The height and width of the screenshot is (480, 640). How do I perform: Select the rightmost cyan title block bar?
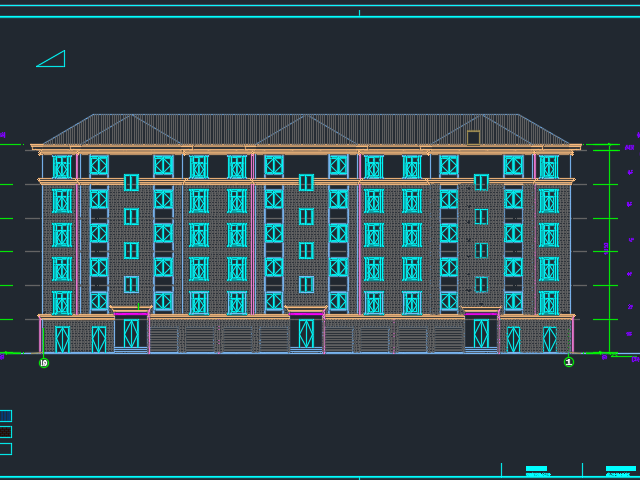tap(620, 469)
